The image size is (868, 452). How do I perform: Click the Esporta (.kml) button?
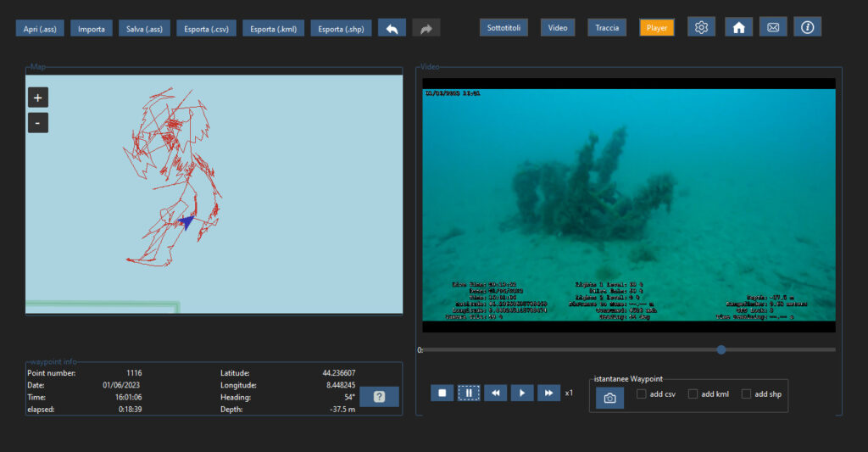pos(274,29)
